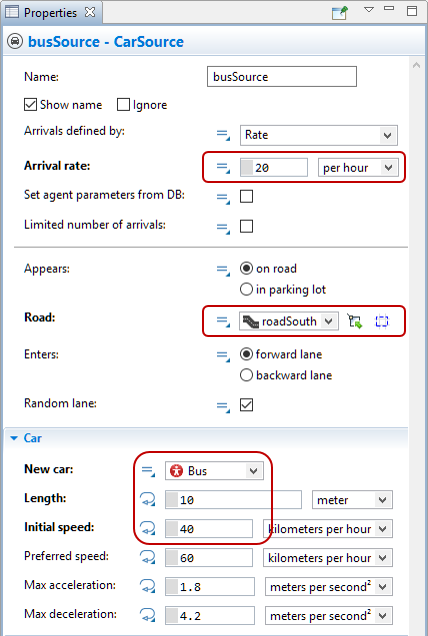428x636 pixels.
Task: Open the per hour unit dropdown
Action: pos(358,168)
